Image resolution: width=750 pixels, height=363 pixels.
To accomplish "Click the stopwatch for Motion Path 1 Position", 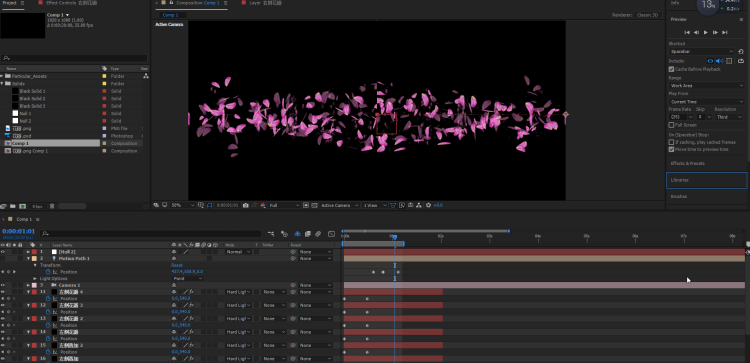I will click(x=48, y=272).
